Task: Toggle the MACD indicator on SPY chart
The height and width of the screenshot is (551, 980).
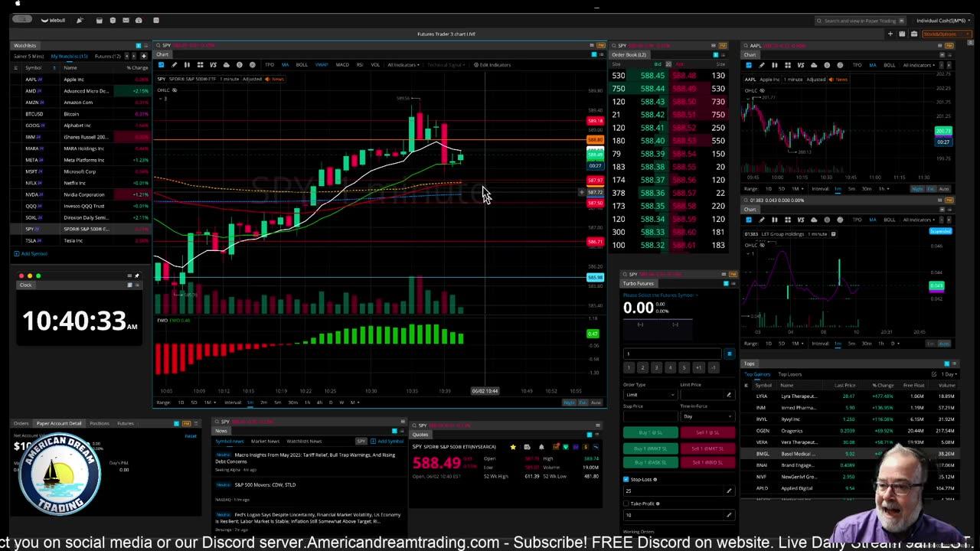Action: (342, 65)
